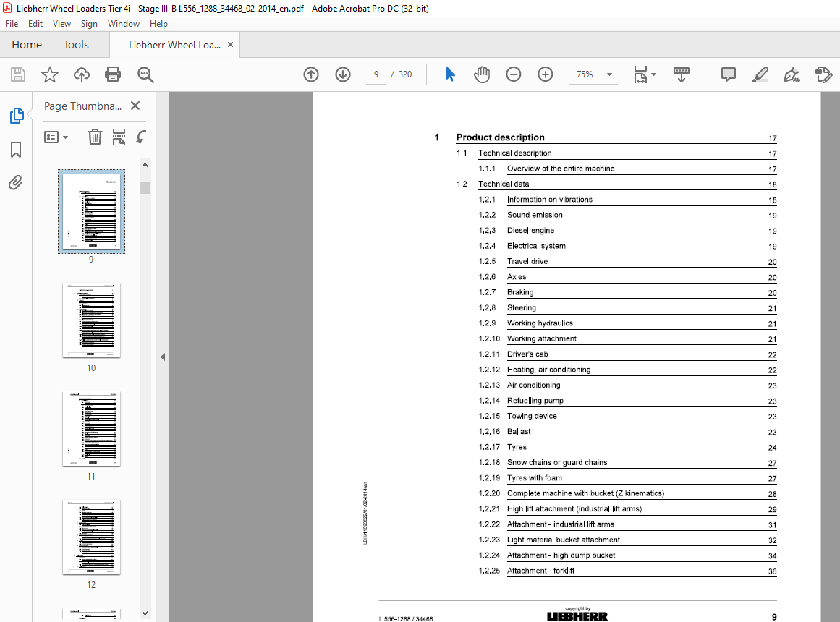Image resolution: width=840 pixels, height=622 pixels.
Task: Close the Page Thumbnails panel
Action: point(135,106)
